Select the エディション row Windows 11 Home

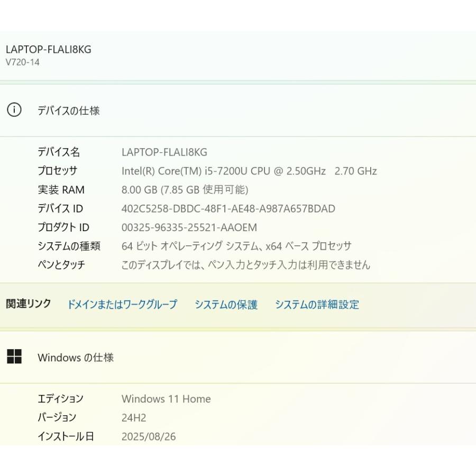[167, 399]
